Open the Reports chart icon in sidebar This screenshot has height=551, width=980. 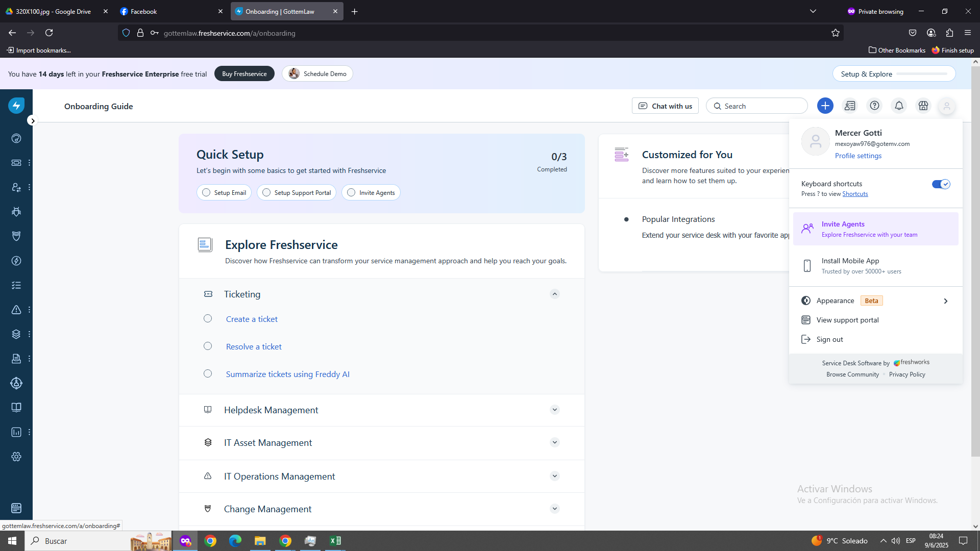point(16,432)
